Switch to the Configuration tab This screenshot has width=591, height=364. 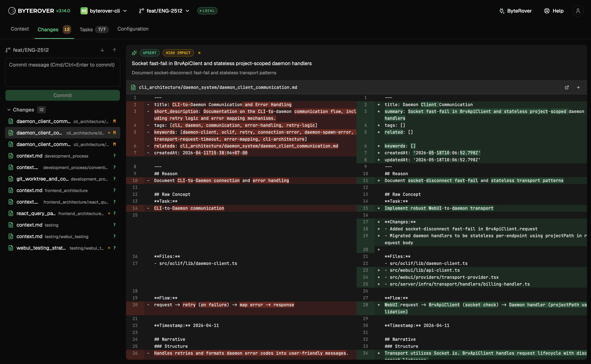click(x=133, y=29)
